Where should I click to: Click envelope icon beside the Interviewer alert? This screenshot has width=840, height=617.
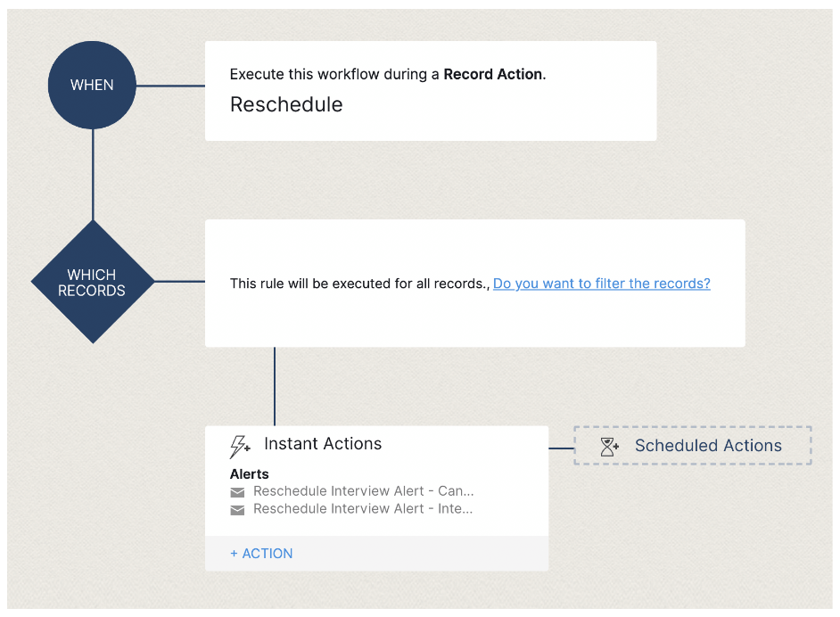pyautogui.click(x=237, y=510)
